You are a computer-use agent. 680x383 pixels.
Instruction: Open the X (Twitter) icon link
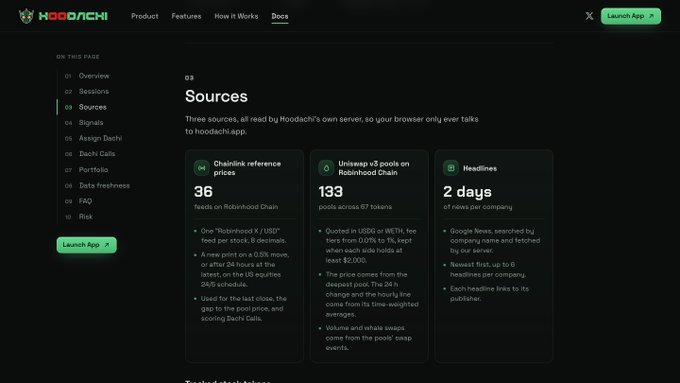pos(589,16)
